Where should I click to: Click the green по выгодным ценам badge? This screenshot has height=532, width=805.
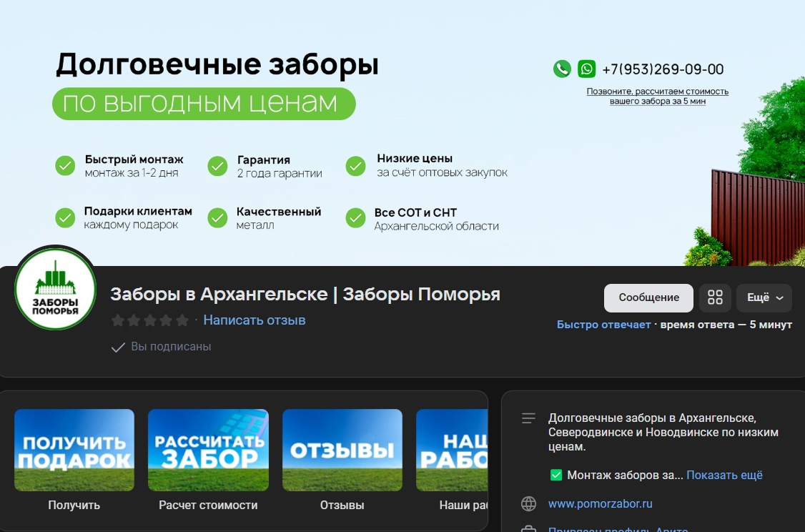[204, 104]
